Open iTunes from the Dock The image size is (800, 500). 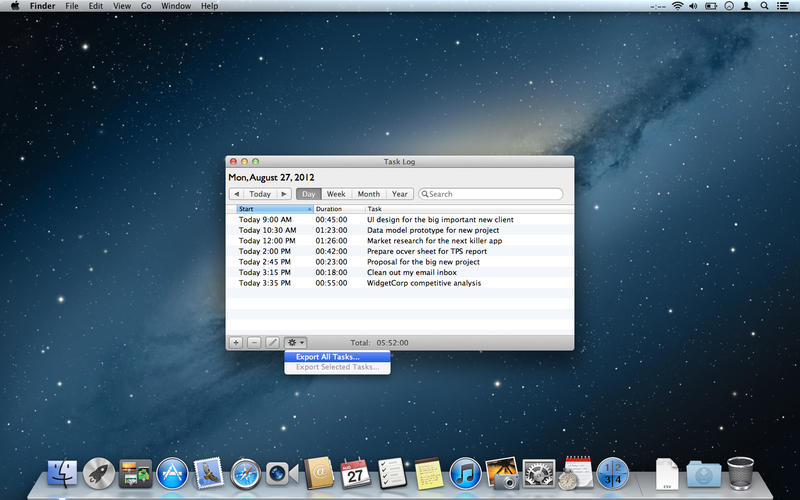point(465,472)
